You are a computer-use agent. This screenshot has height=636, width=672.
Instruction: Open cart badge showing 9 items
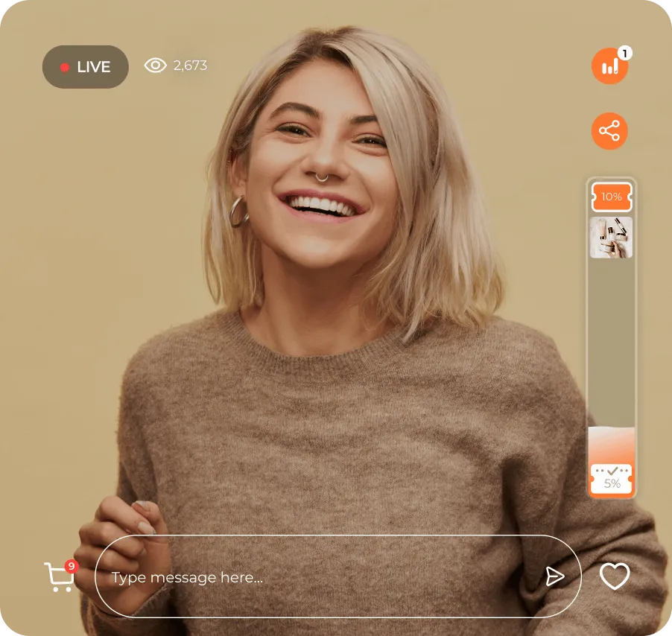(70, 566)
